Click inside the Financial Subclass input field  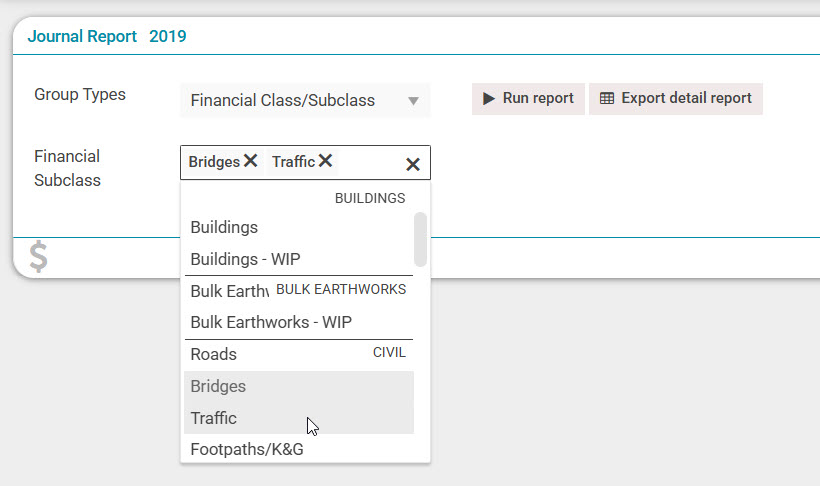tap(370, 162)
